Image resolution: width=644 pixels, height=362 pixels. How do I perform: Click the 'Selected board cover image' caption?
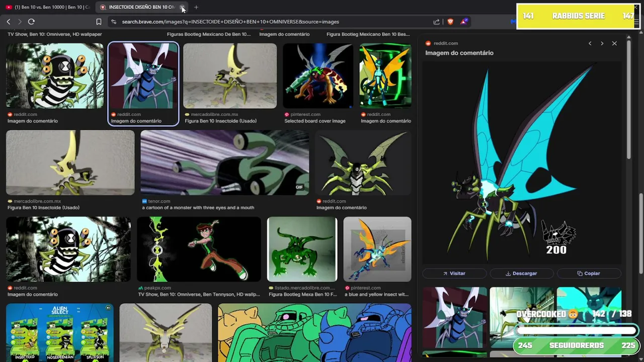[315, 121]
